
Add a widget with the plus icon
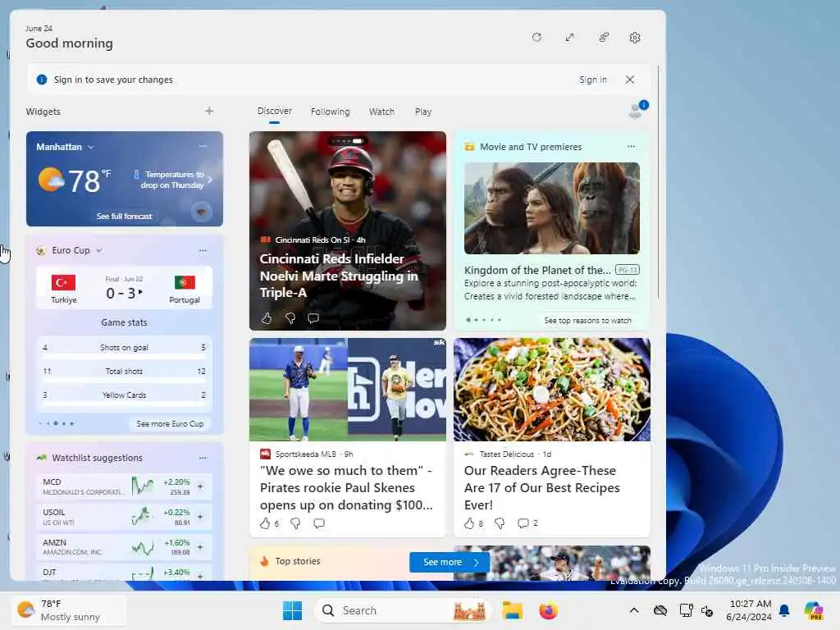click(x=209, y=111)
